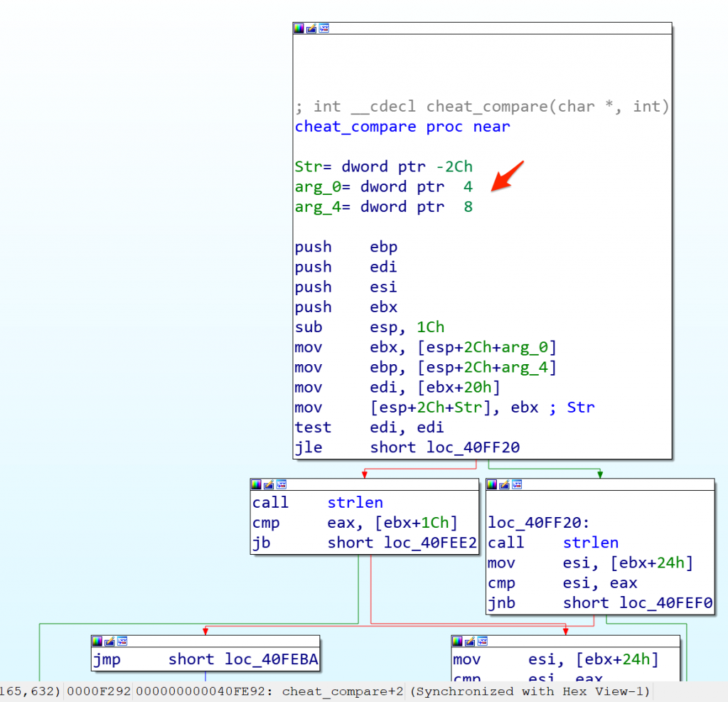Click the middle header icon on loc_40FF20 block

pos(505,484)
